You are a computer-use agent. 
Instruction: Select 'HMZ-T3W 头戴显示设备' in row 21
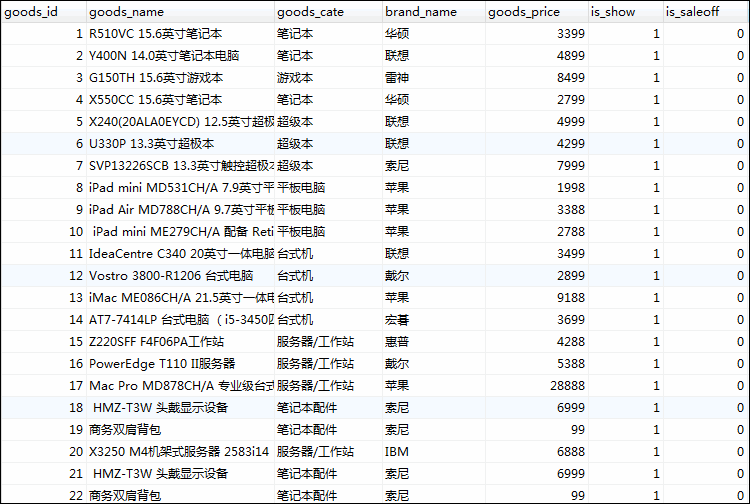coord(180,474)
